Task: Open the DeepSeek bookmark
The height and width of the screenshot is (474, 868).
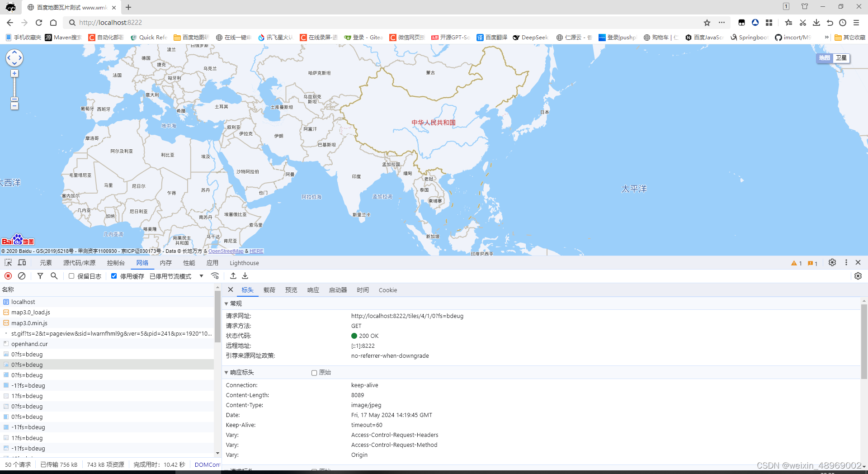Action: tap(530, 37)
